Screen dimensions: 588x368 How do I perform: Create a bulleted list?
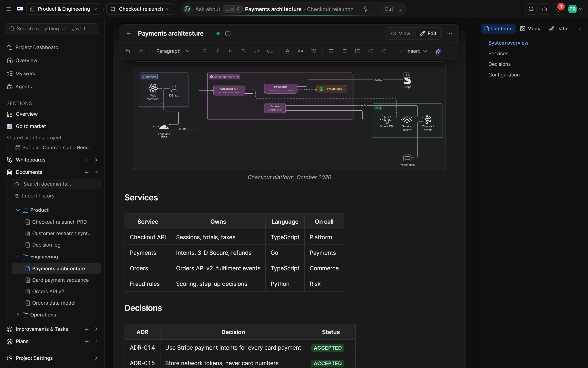tap(344, 51)
